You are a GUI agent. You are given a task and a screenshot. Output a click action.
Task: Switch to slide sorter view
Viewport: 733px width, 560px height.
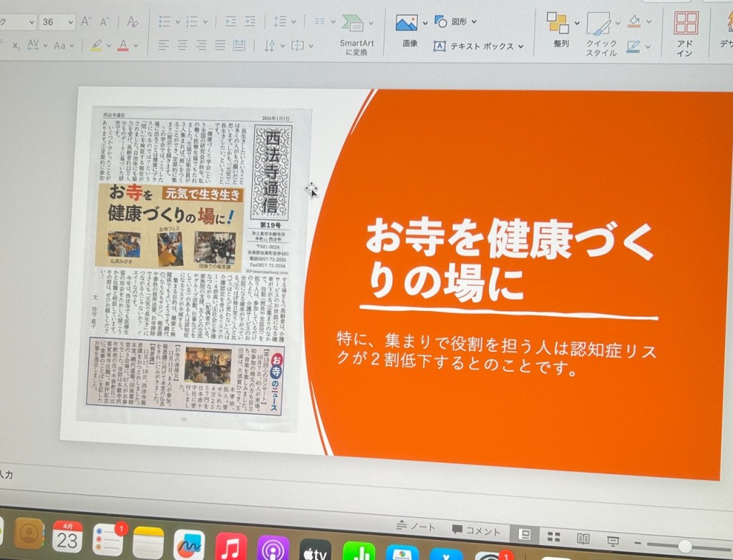(x=553, y=536)
